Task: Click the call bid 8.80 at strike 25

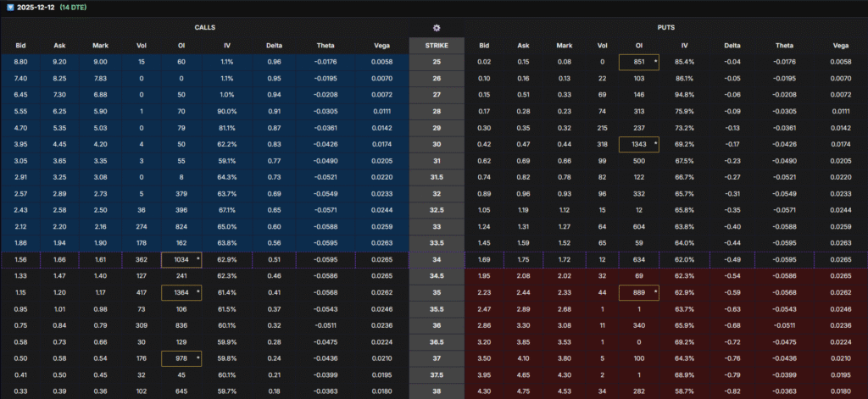Action: (x=21, y=62)
